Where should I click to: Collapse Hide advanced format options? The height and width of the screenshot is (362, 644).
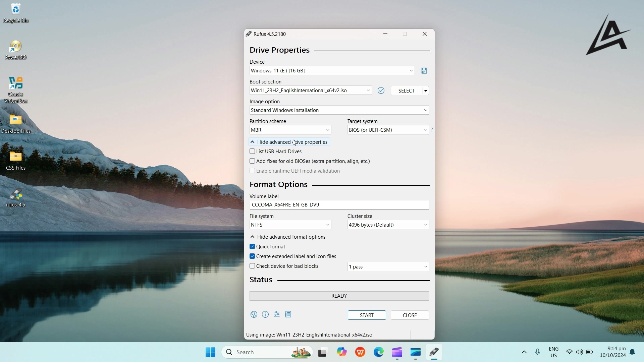coord(288,237)
